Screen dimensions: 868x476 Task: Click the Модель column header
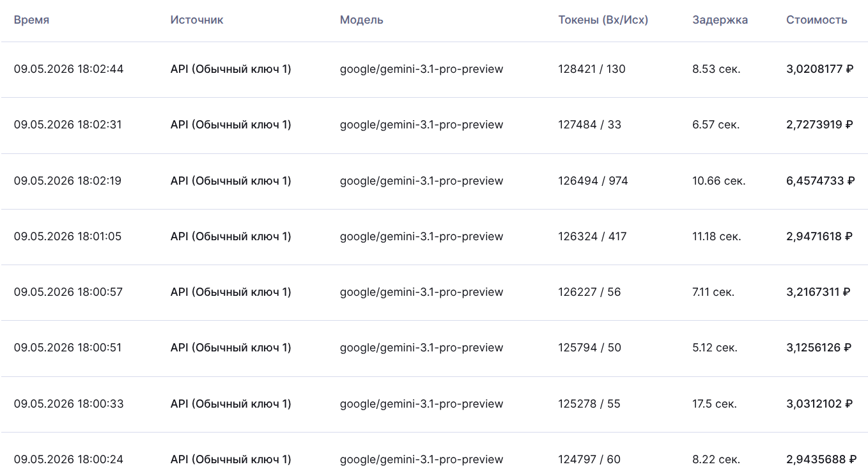pos(362,20)
